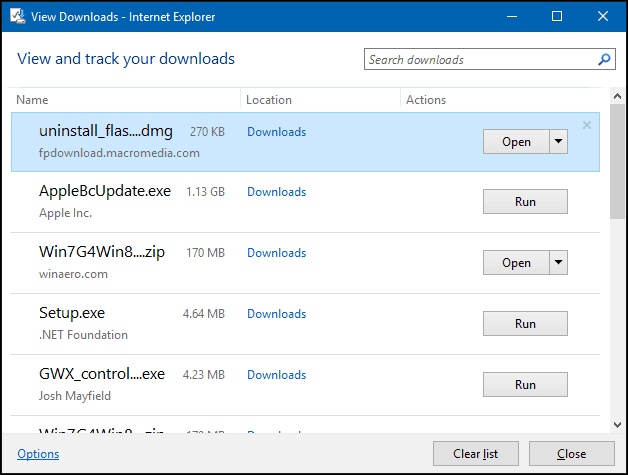This screenshot has height=475, width=628.
Task: Maximize the View Downloads window
Action: click(x=557, y=16)
